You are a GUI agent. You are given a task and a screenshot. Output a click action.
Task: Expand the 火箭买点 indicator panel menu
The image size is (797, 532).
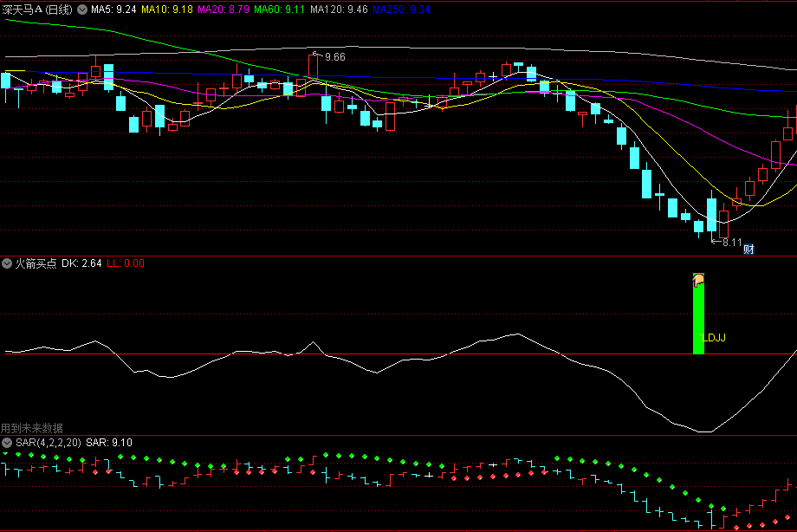coord(7,263)
